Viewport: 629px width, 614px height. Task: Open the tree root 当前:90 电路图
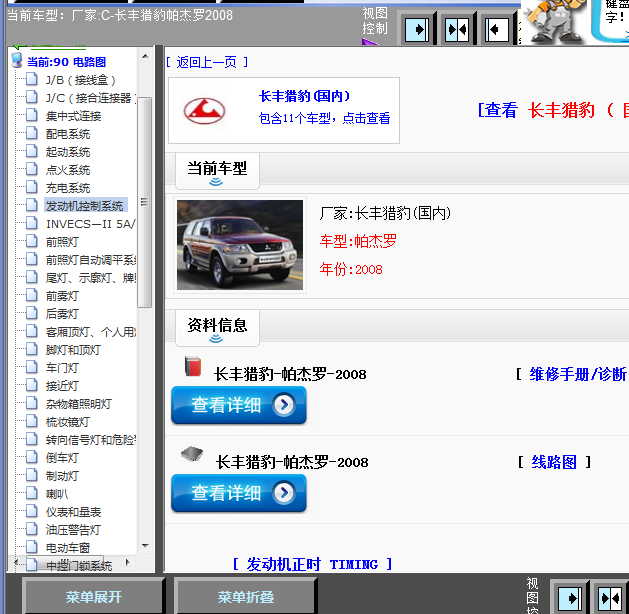(x=66, y=62)
